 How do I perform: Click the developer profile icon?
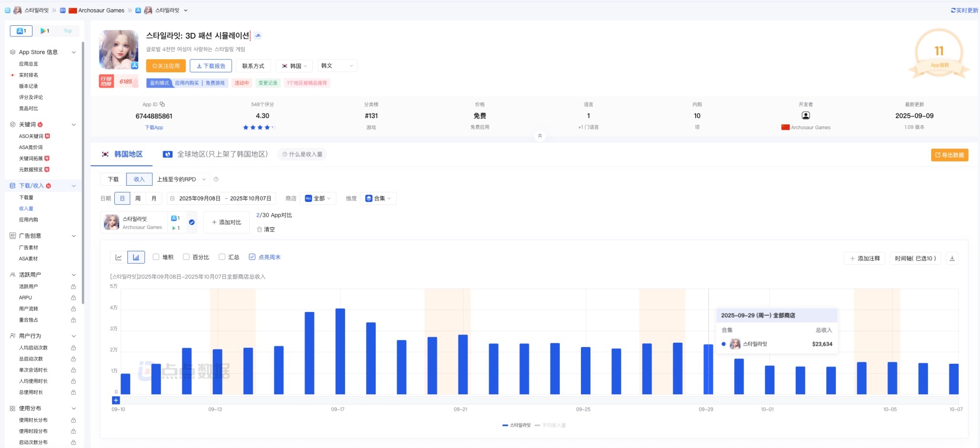805,115
